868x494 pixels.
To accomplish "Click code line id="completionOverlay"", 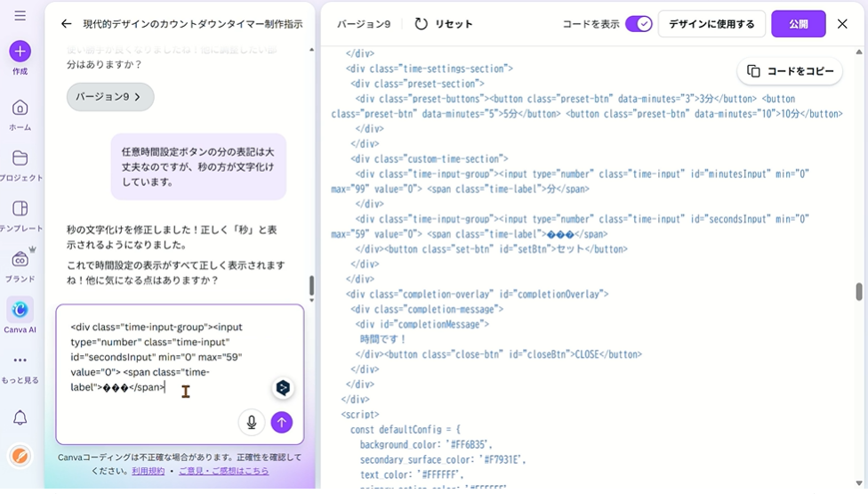I will (x=478, y=294).
